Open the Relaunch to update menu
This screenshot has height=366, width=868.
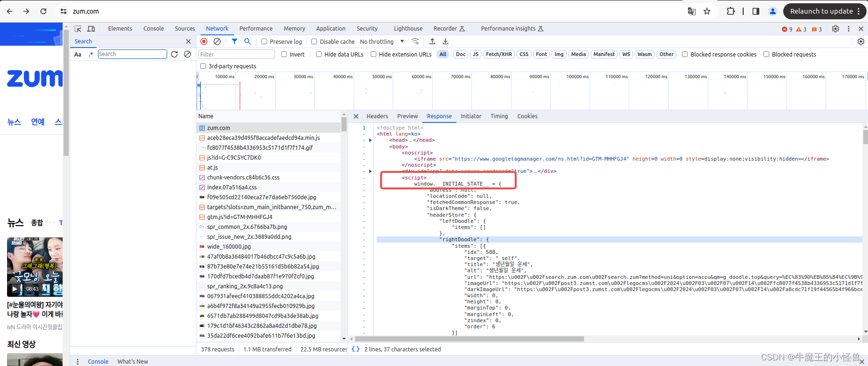click(x=825, y=11)
